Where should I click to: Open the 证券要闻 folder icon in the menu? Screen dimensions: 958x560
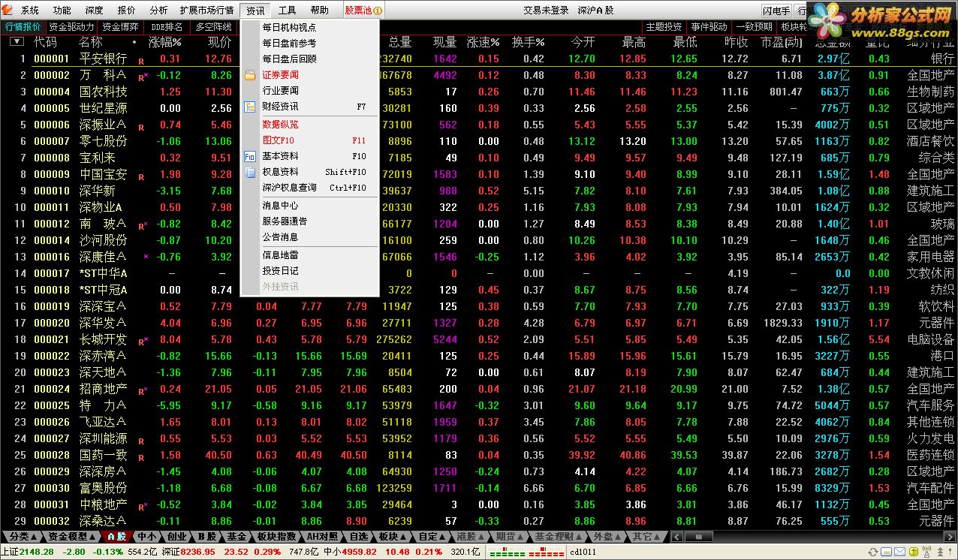[250, 75]
